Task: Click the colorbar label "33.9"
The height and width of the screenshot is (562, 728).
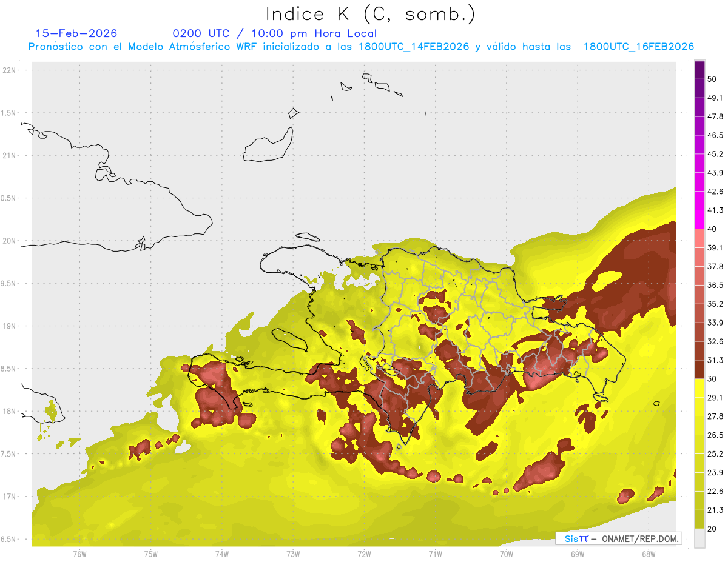Action: (715, 323)
